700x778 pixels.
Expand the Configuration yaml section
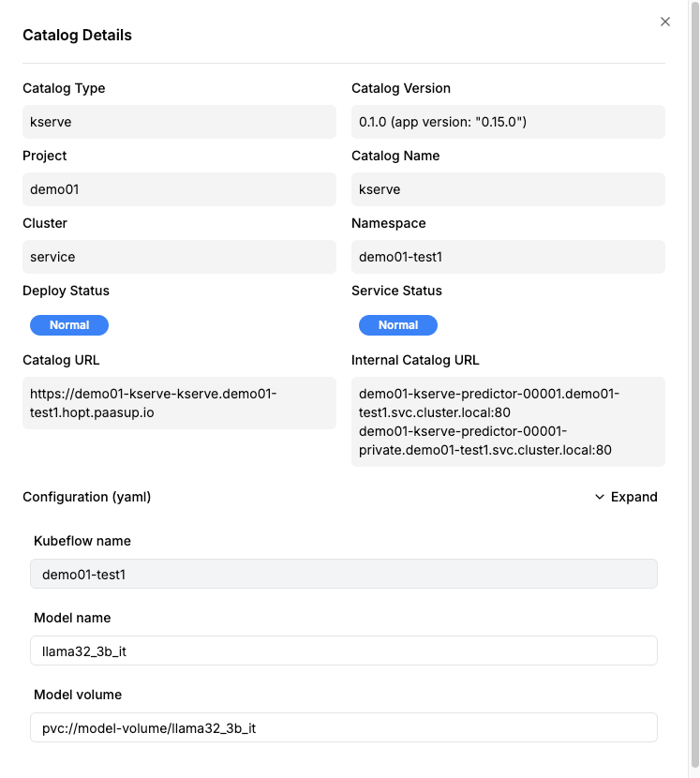pyautogui.click(x=626, y=497)
